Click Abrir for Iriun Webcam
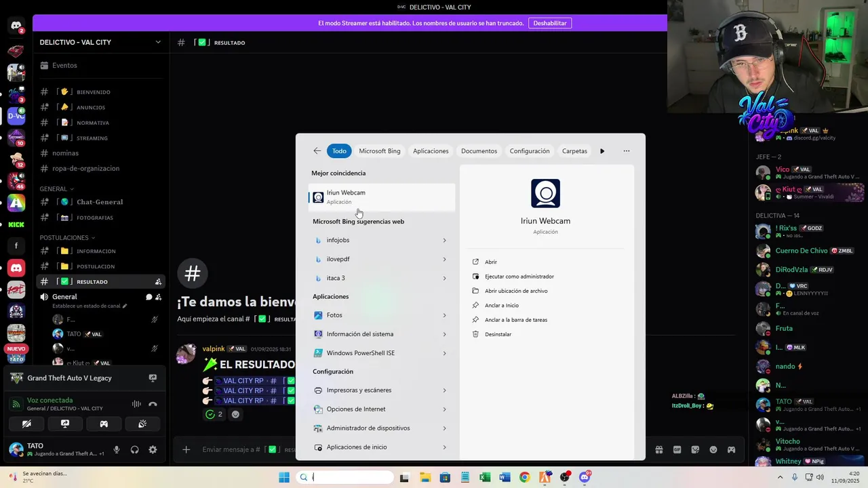 [x=491, y=262]
